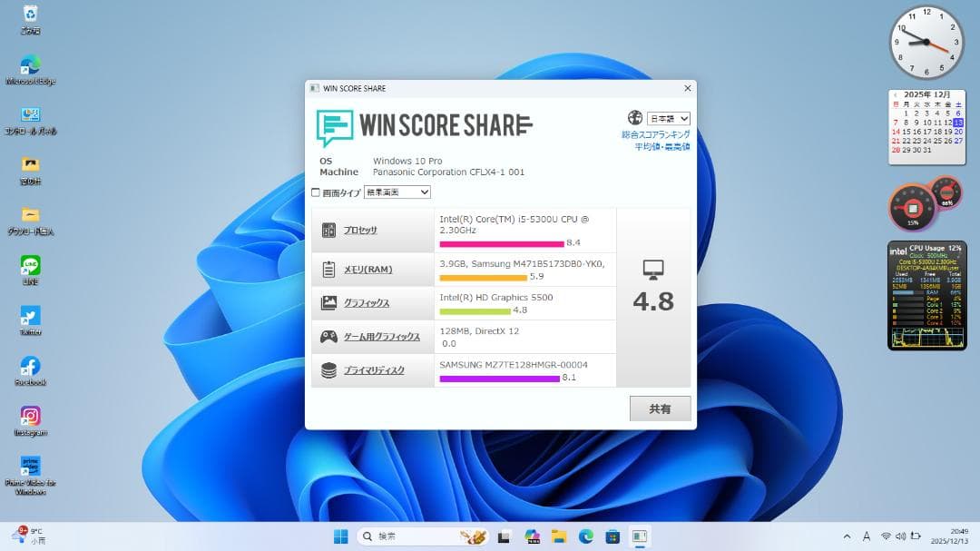980x551 pixels.
Task: Click the gaming graphics gamepad icon
Action: [328, 337]
